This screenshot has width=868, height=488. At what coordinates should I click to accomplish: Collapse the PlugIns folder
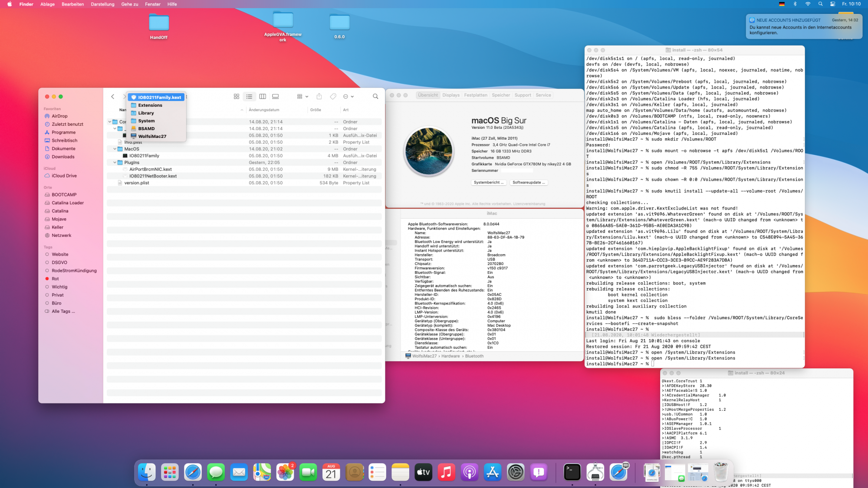pos(115,163)
